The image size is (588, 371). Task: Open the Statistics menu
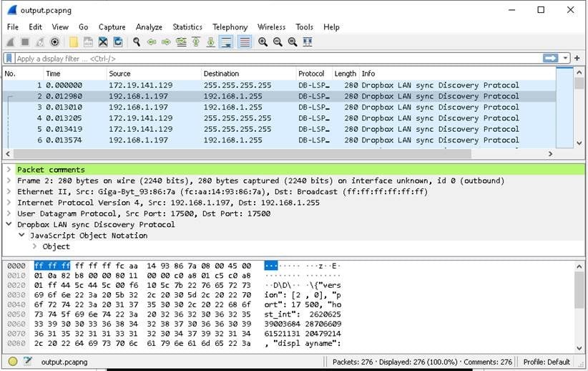pos(187,27)
